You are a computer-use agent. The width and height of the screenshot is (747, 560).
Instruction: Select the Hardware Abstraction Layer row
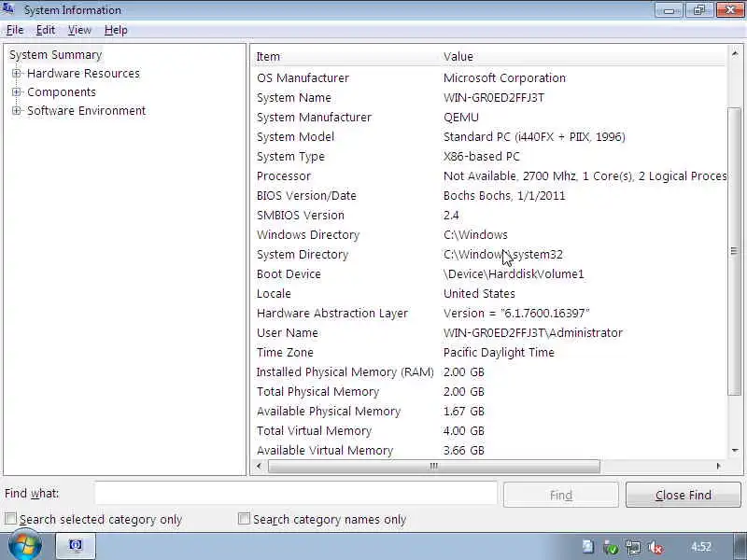[x=489, y=314]
